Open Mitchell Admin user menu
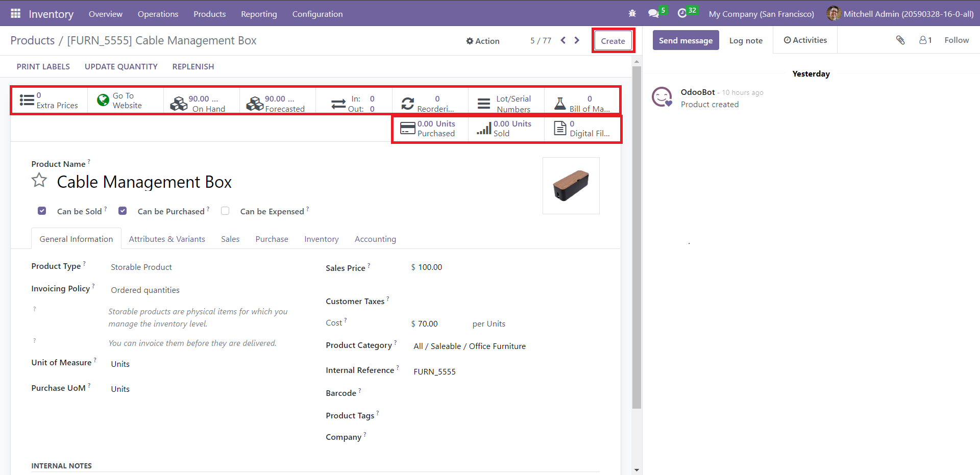This screenshot has height=475, width=980. [x=900, y=14]
